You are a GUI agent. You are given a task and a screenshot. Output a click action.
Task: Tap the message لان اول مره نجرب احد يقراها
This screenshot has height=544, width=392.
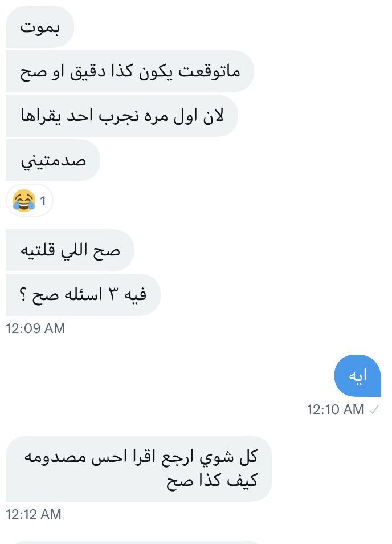pos(122,116)
